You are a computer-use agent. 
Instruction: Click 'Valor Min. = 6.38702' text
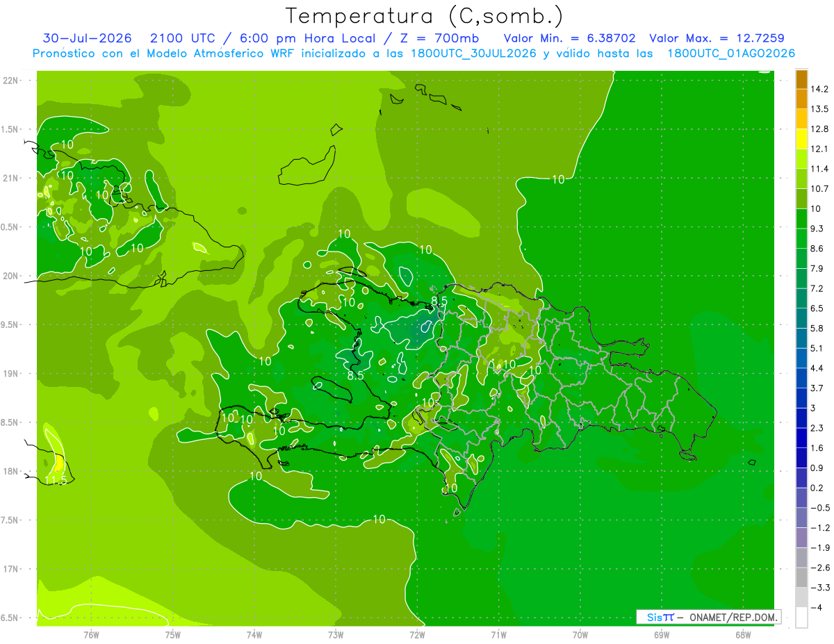tap(569, 38)
